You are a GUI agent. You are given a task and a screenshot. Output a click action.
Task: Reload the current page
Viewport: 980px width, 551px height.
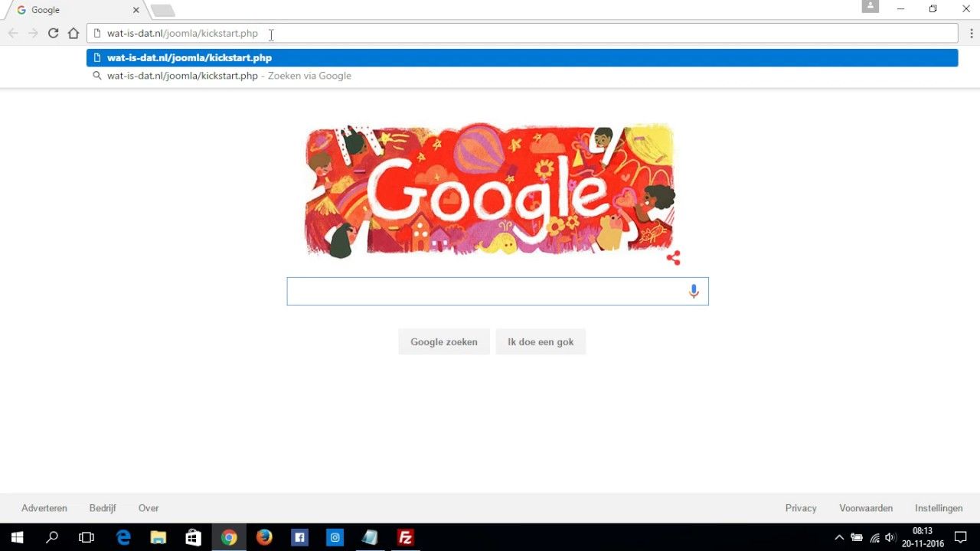pos(53,33)
